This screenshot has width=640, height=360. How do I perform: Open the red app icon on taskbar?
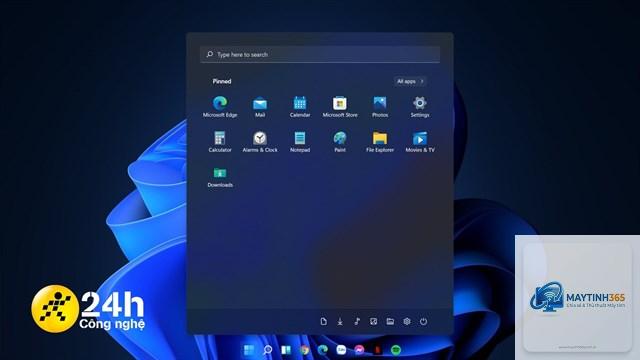point(378,350)
